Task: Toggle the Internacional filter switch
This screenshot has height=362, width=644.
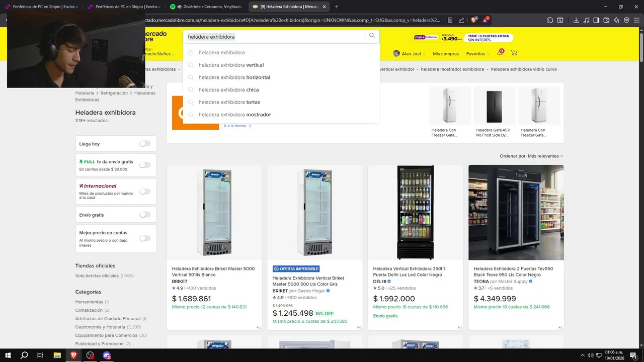Action: (x=145, y=191)
